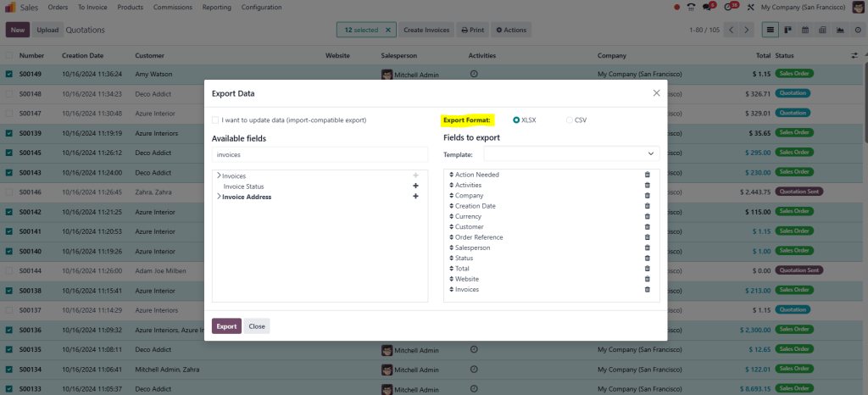Click the Invoices row sort handle

[451, 289]
